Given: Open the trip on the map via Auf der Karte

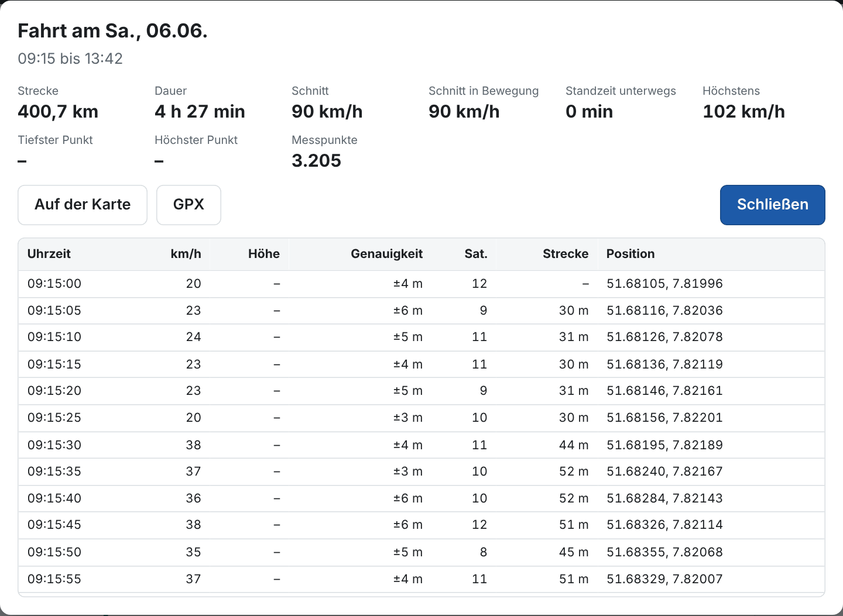Looking at the screenshot, I should point(83,205).
